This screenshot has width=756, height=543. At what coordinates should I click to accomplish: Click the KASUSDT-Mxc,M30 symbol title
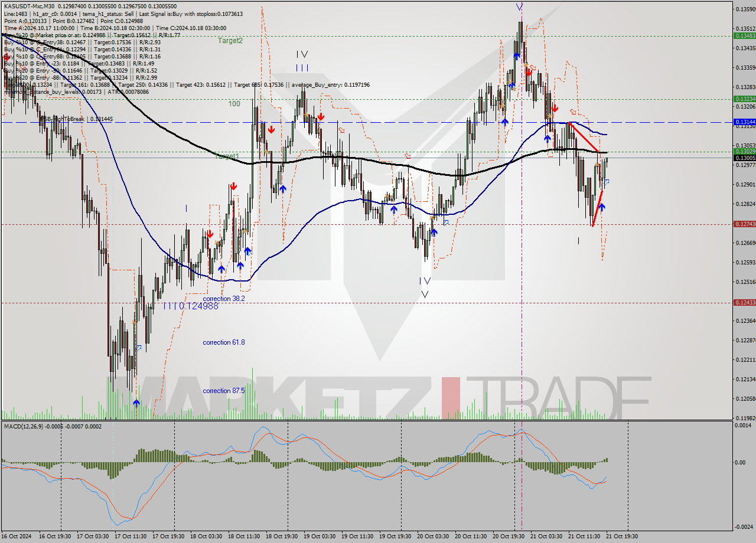[x=30, y=6]
